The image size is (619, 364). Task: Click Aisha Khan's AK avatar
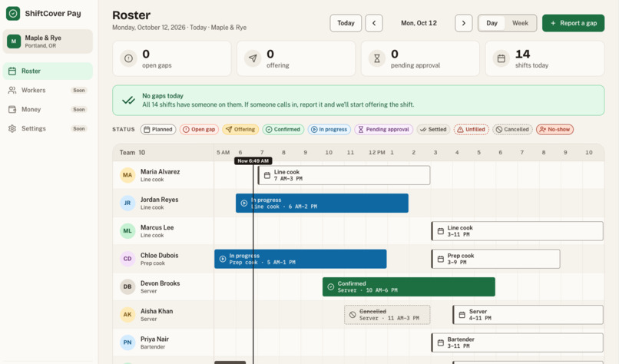[127, 315]
